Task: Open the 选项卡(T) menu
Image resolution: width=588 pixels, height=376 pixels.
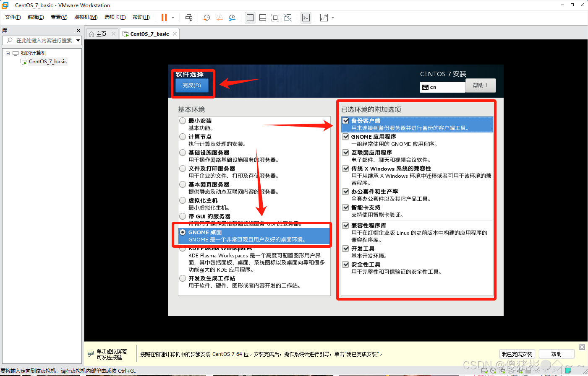Action: [x=115, y=17]
